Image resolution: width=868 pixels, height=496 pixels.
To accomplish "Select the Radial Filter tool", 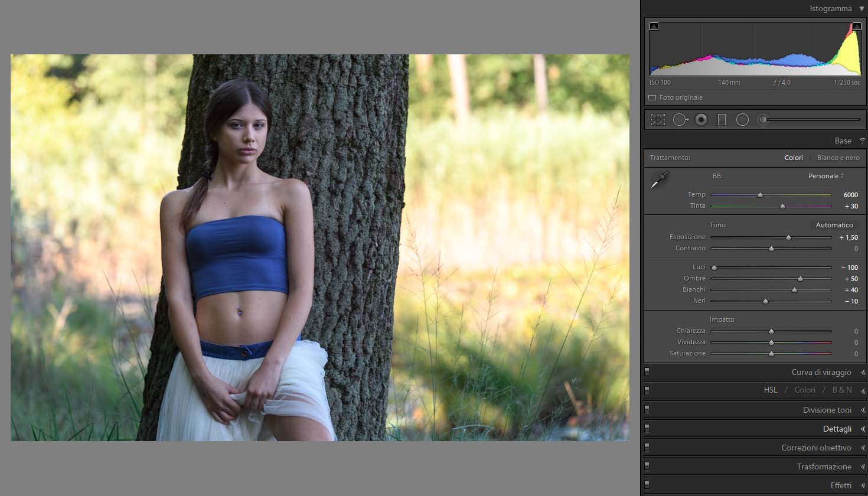I will click(742, 120).
